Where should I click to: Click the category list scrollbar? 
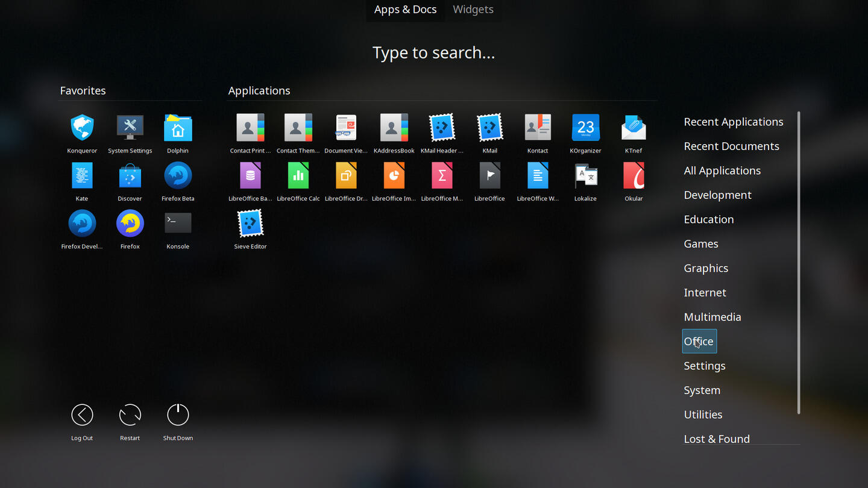[799, 263]
